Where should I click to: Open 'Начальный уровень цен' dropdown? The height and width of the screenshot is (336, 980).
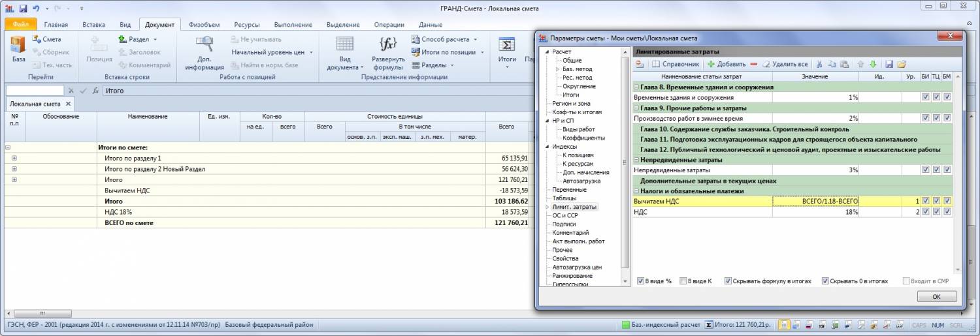pyautogui.click(x=311, y=52)
